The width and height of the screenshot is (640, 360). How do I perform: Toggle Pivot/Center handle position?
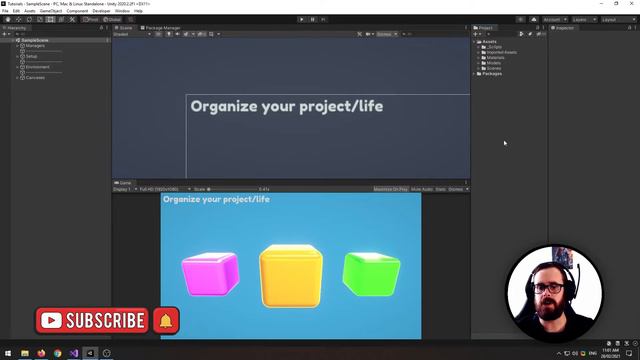pyautogui.click(x=91, y=19)
